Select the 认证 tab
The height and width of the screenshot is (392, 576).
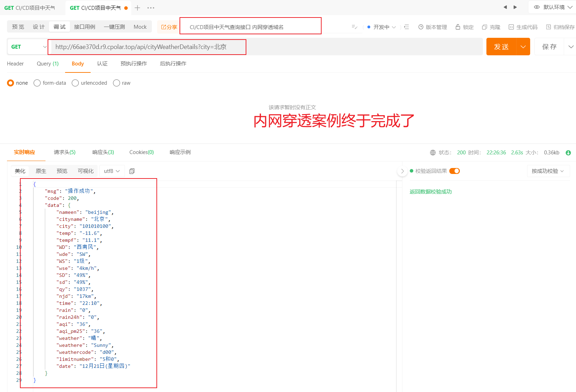pos(102,64)
